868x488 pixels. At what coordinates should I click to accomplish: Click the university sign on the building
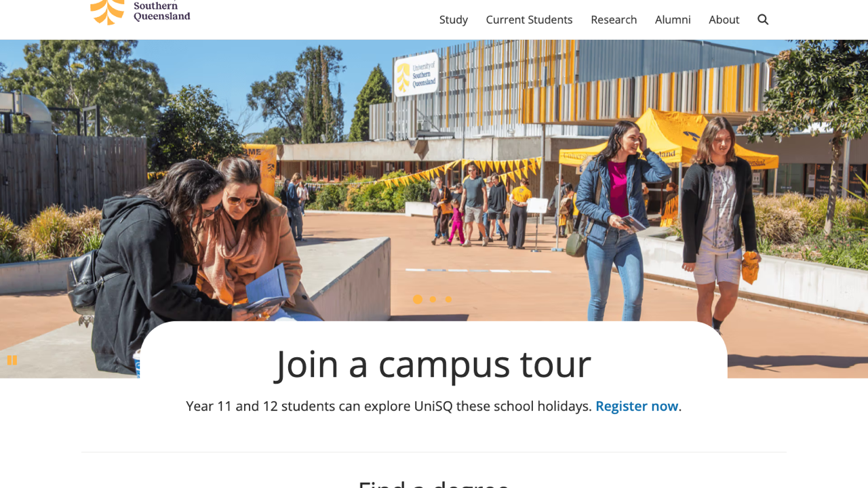tap(416, 74)
